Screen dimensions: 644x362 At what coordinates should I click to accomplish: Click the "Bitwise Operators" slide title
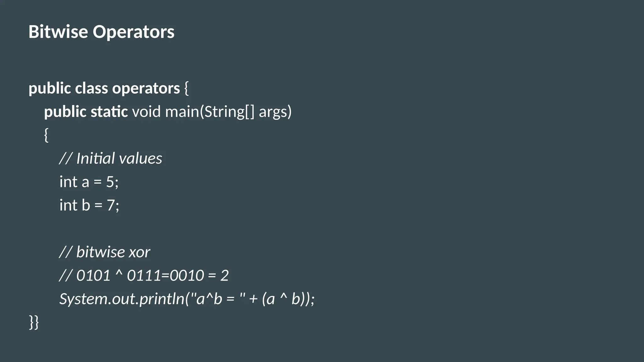[x=101, y=32]
